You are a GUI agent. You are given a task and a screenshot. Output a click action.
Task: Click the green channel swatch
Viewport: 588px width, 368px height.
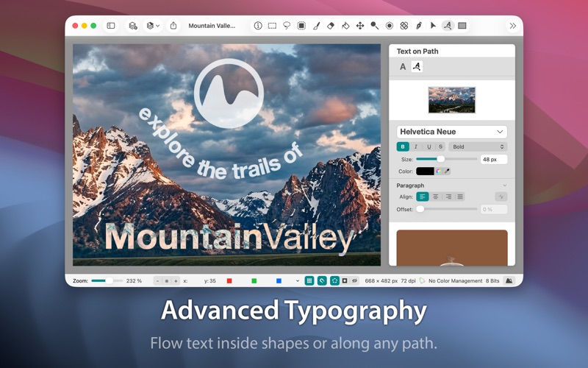click(254, 281)
